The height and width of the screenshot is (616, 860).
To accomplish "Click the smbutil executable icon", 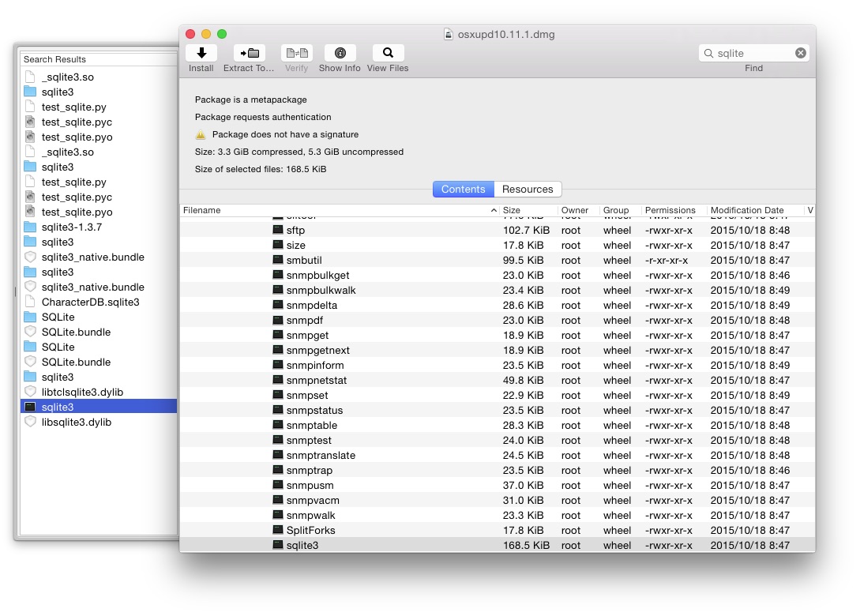I will (x=278, y=260).
